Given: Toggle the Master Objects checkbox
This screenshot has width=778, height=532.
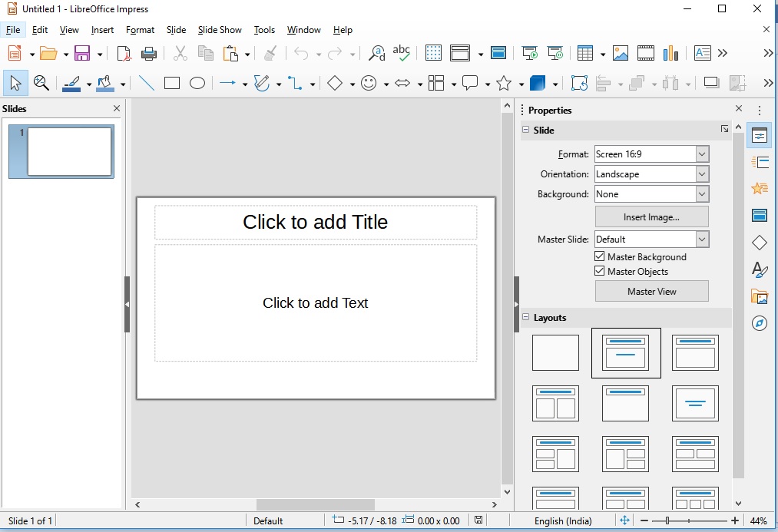Looking at the screenshot, I should tap(601, 271).
